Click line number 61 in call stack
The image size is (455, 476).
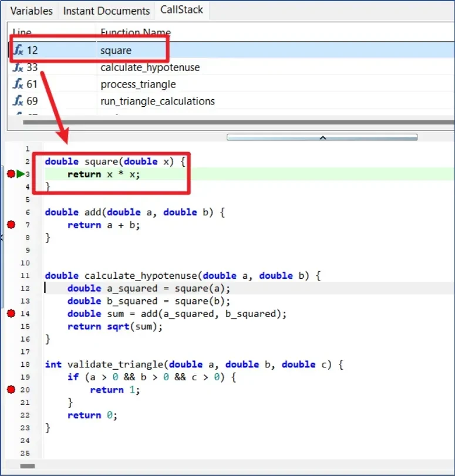32,84
